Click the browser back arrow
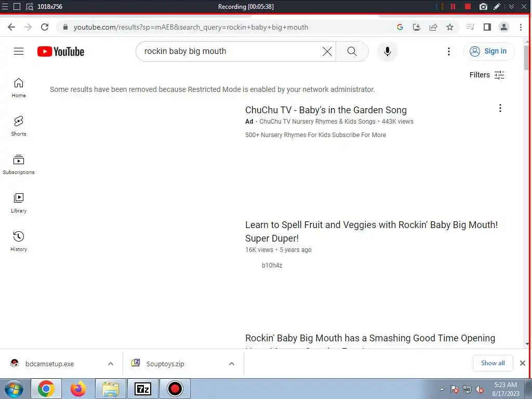Viewport: 532px width, 399px height. (11, 27)
